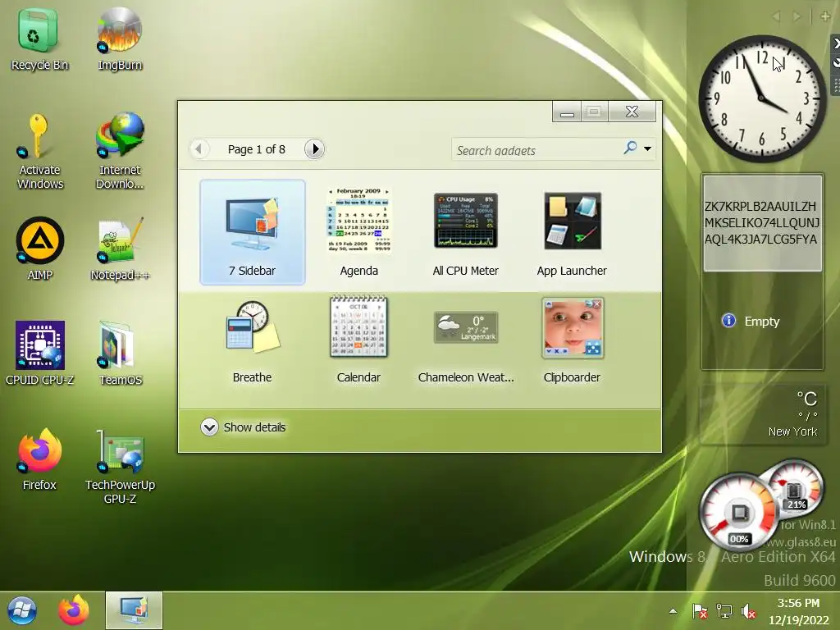The height and width of the screenshot is (630, 840).
Task: Select the CPUID CPU-Z desktop icon
Action: (39, 354)
